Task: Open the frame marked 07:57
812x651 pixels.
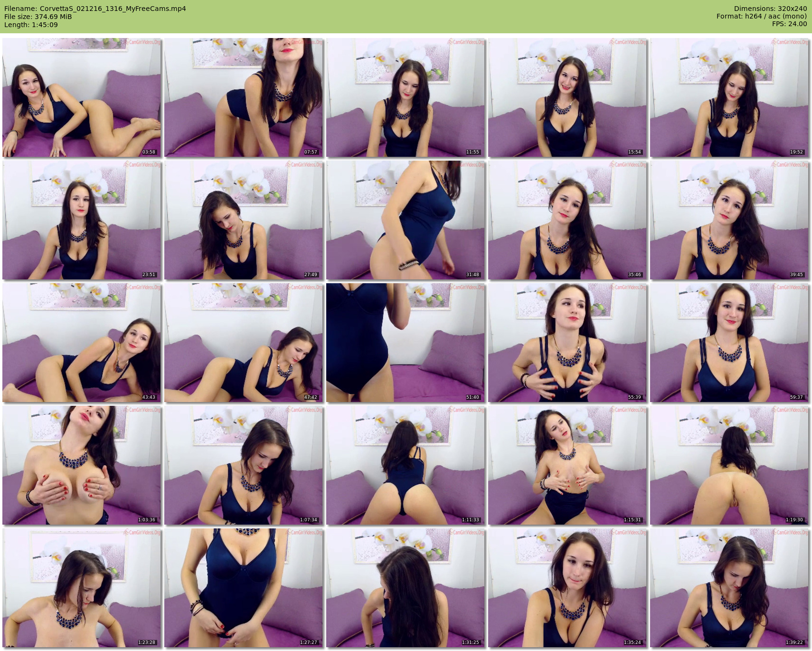Action: click(x=244, y=97)
